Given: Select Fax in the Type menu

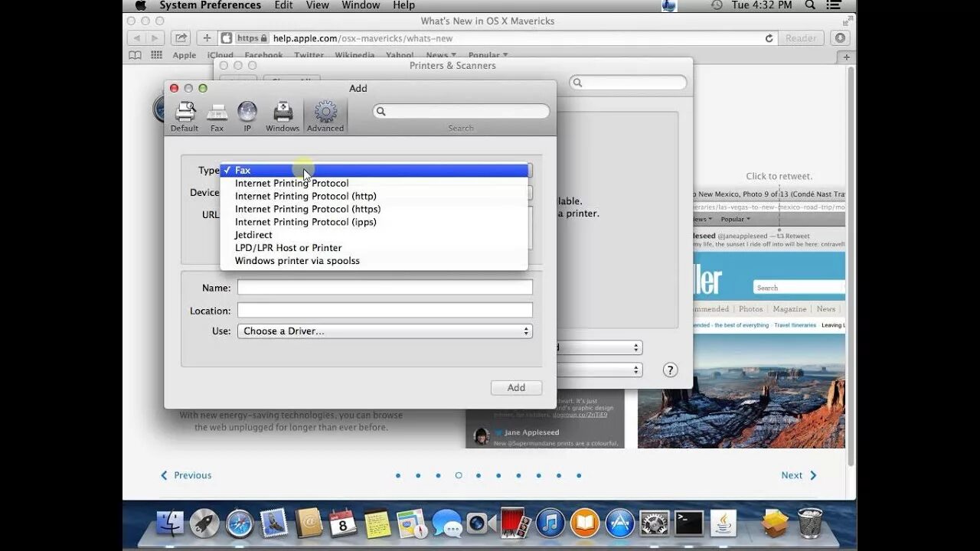Looking at the screenshot, I should 374,171.
